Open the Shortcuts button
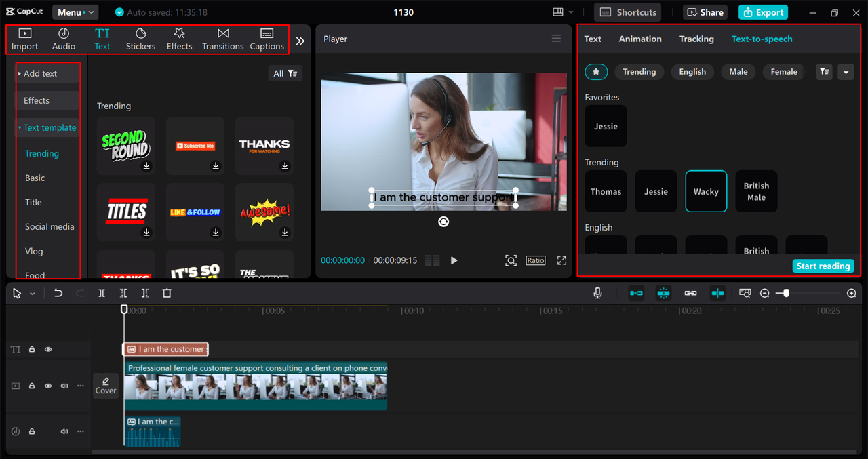The image size is (868, 459). coord(628,12)
